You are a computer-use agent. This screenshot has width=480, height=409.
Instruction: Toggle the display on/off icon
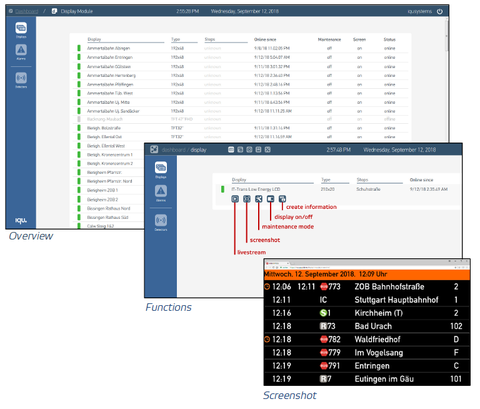point(270,199)
